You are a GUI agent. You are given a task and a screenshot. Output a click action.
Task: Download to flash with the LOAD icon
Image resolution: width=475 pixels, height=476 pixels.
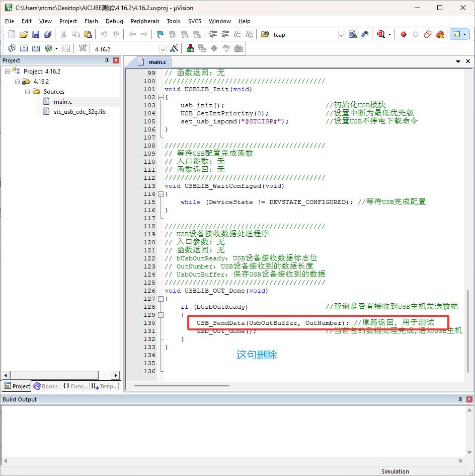pyautogui.click(x=83, y=48)
